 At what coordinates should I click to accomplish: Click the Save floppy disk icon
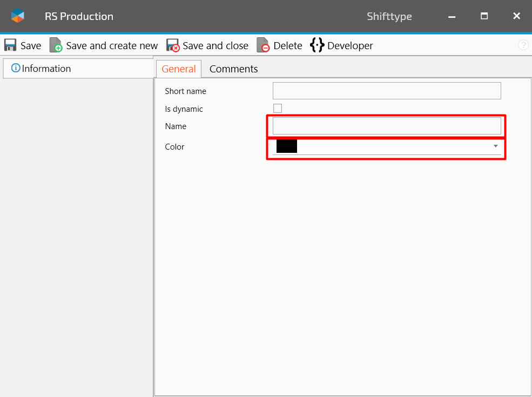[10, 45]
